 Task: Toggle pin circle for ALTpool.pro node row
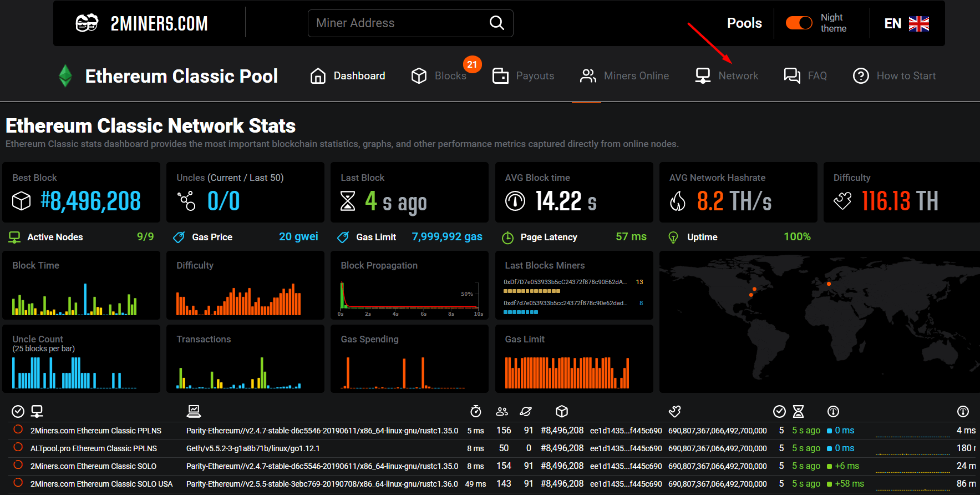[18, 447]
